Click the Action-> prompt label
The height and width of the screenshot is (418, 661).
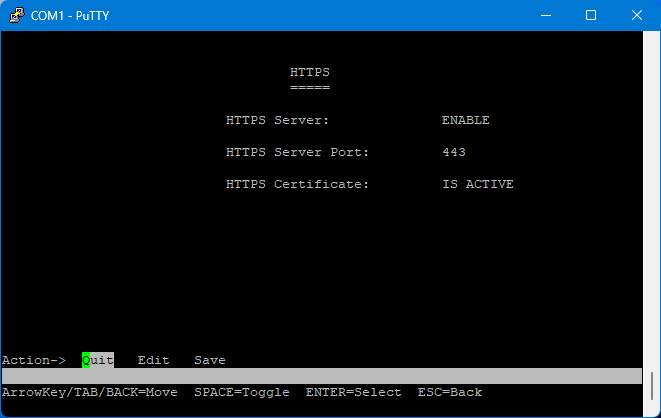[33, 360]
